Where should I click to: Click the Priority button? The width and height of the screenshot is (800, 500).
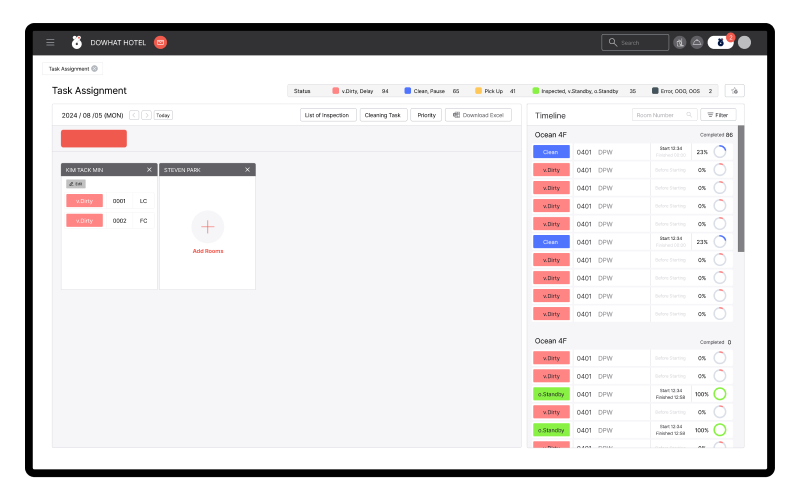point(427,115)
